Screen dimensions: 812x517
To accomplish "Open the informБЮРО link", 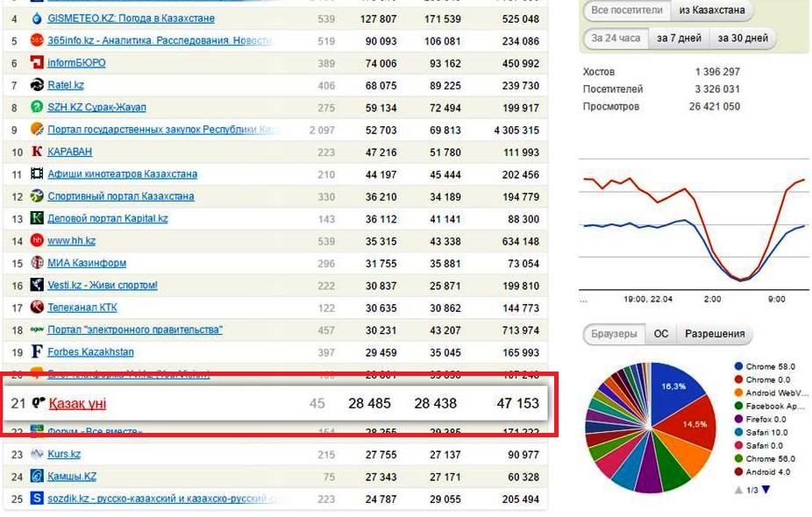I will point(76,62).
